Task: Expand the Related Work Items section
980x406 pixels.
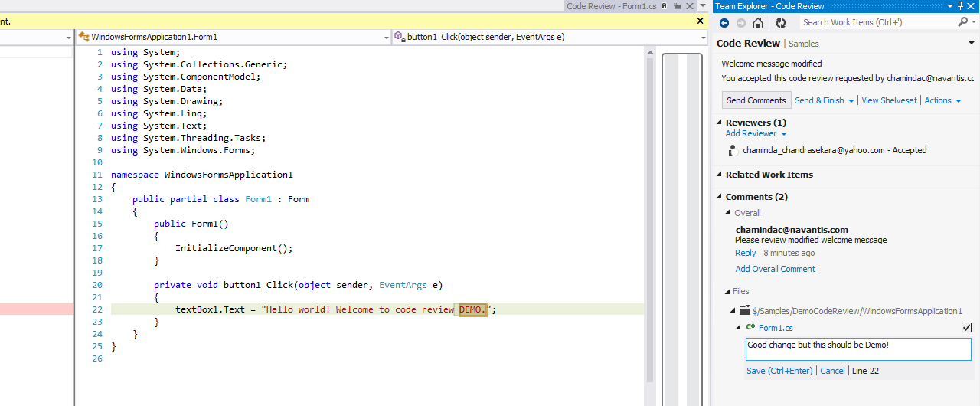Action: pyautogui.click(x=719, y=175)
